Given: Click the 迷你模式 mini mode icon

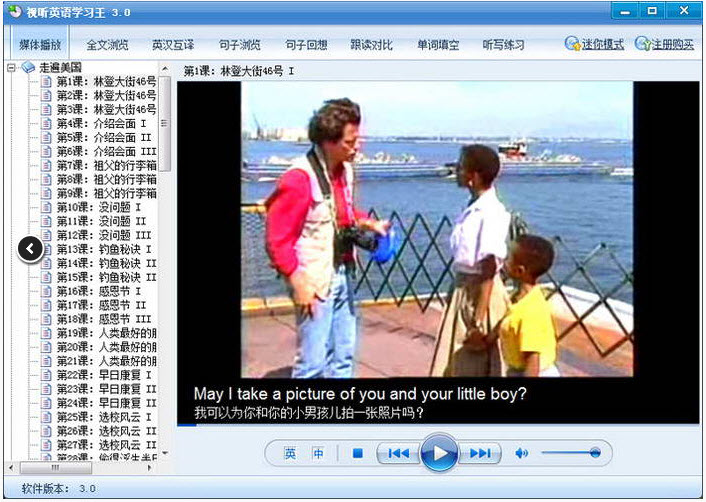Looking at the screenshot, I should click(x=573, y=45).
